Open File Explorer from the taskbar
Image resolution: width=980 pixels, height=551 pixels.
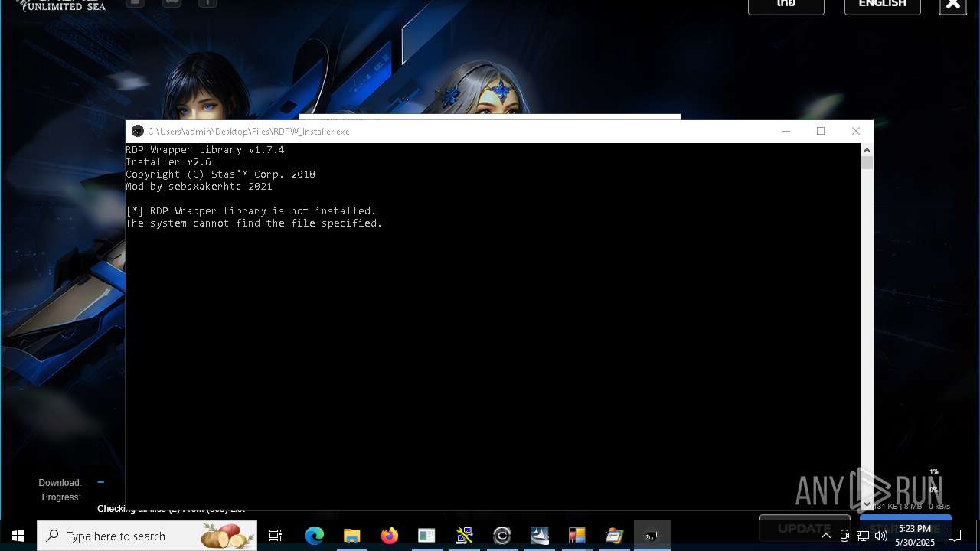click(352, 536)
